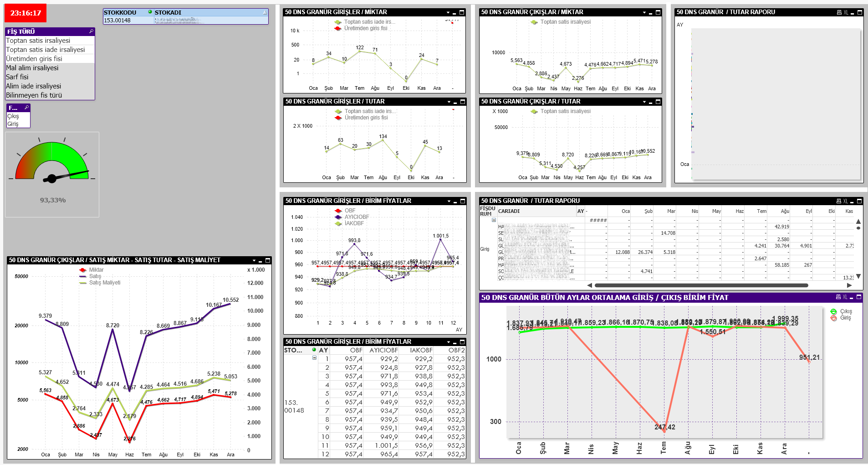Open search in FİŞ TÜRÜ list box

pyautogui.click(x=91, y=31)
